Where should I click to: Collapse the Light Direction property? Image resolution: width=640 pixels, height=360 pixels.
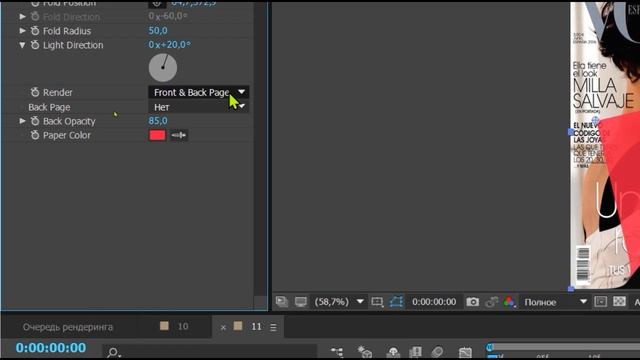pos(22,45)
